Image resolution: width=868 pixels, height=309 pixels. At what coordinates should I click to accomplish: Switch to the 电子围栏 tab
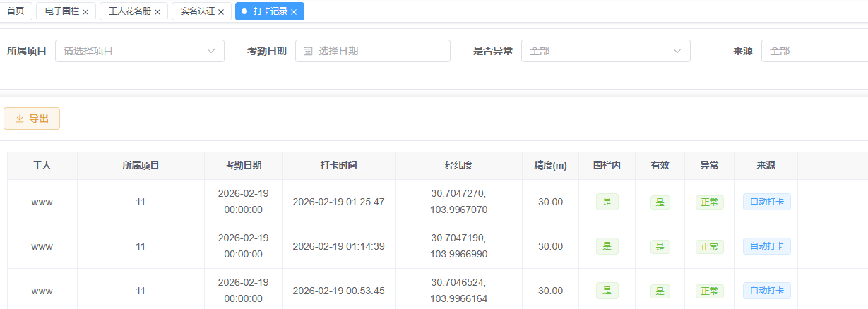[61, 11]
